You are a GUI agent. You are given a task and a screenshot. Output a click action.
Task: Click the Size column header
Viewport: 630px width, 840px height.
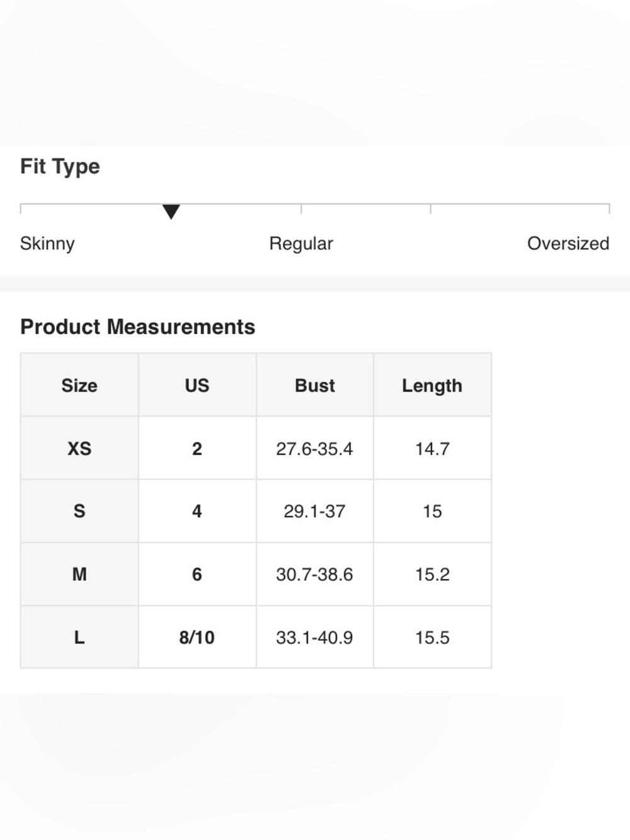coord(79,385)
